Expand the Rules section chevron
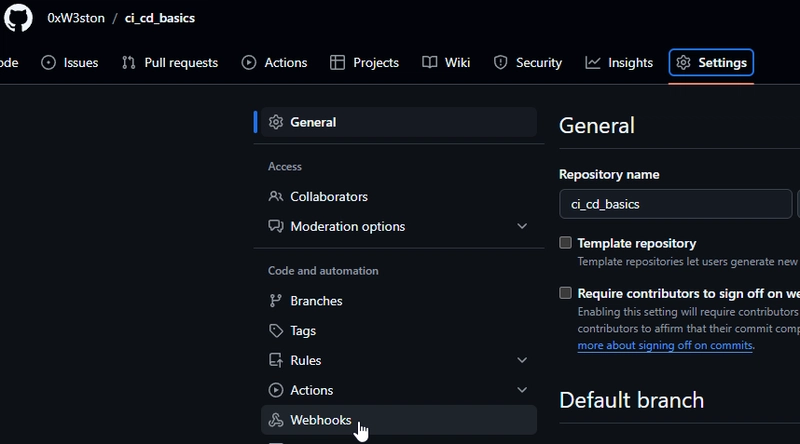This screenshot has width=800, height=444. [521, 360]
